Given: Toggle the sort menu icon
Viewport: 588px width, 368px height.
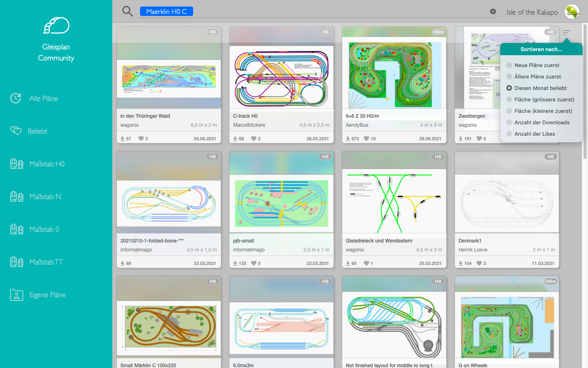Looking at the screenshot, I should coord(566,33).
